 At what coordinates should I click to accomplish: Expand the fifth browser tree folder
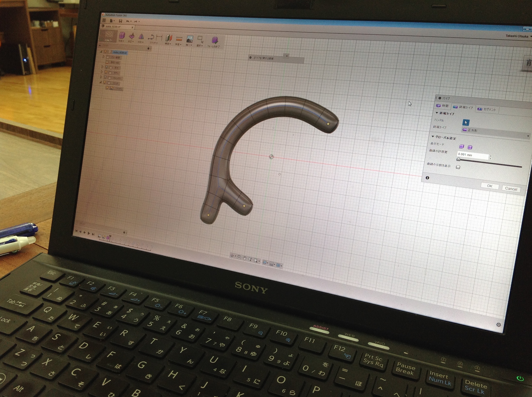[101, 77]
